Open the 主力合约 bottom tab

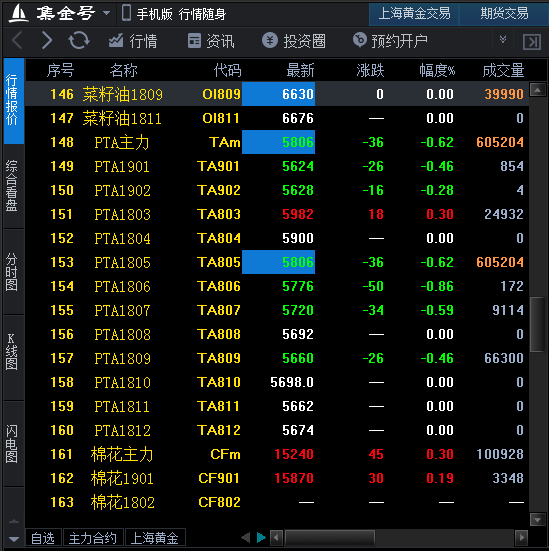tap(92, 538)
